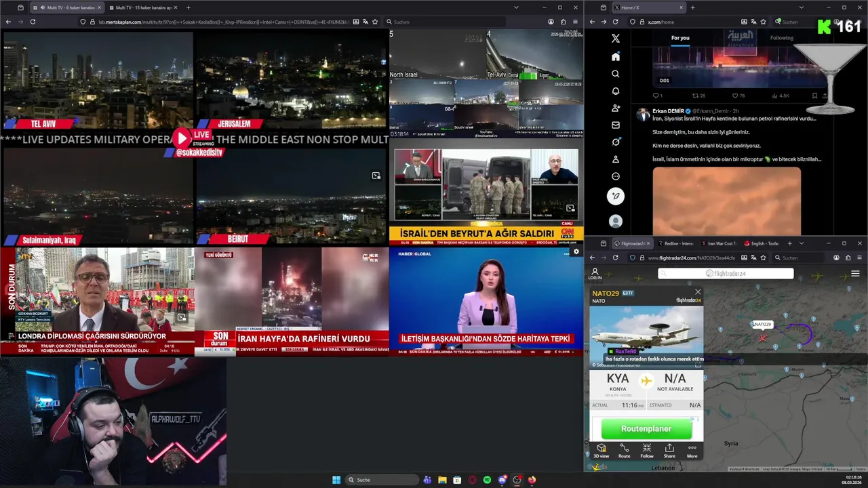868x488 pixels.
Task: Open Flightradar24 hamburger menu
Action: click(855, 274)
